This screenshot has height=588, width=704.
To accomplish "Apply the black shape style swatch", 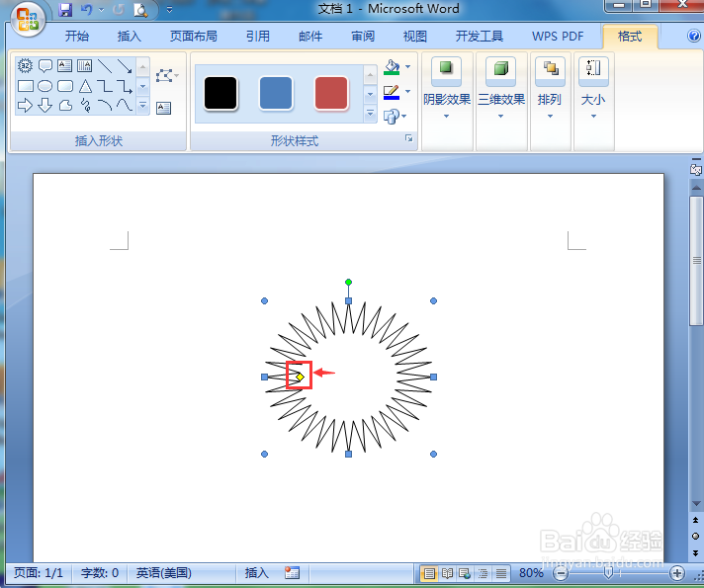I will point(220,93).
